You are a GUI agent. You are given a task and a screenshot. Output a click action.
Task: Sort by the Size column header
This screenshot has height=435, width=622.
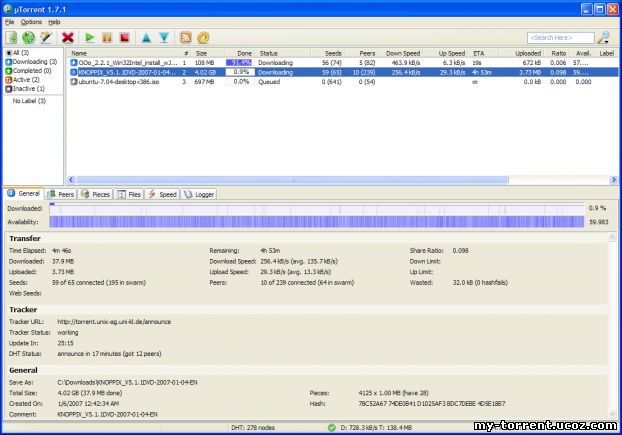208,53
